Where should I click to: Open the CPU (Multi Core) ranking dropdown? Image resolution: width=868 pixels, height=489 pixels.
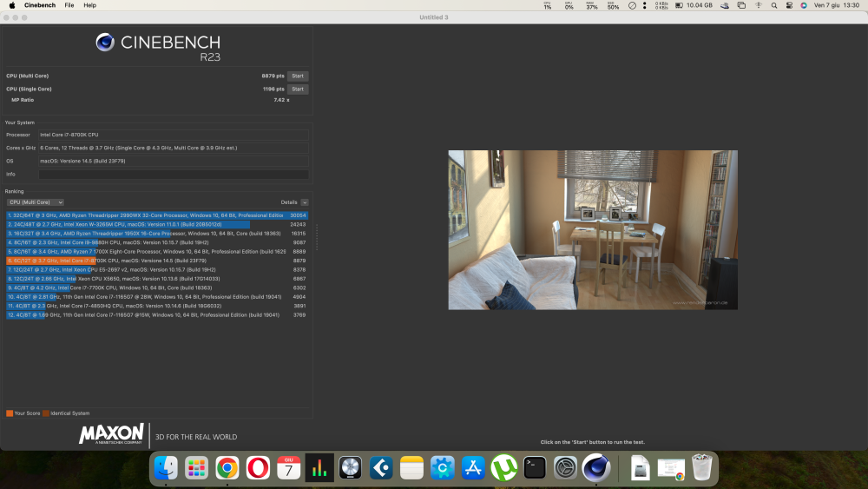pos(36,202)
